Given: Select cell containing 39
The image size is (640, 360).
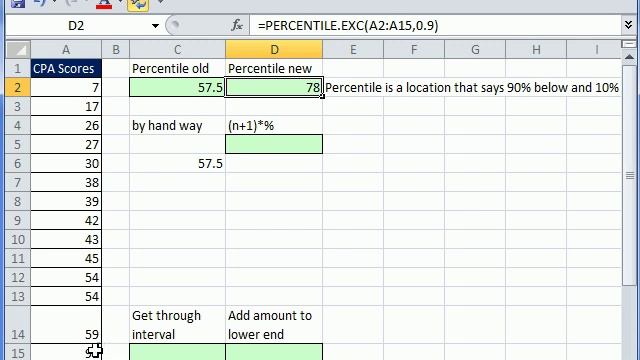Looking at the screenshot, I should [66, 201].
